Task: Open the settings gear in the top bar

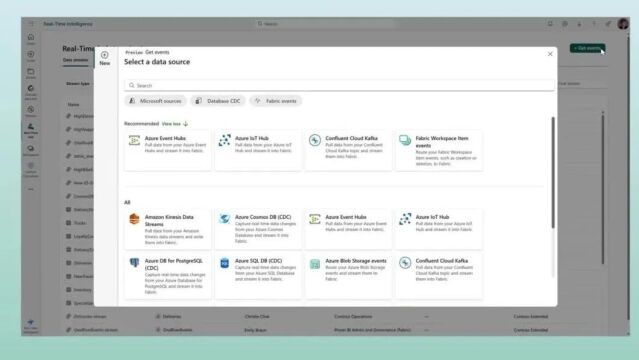Action: pyautogui.click(x=564, y=24)
